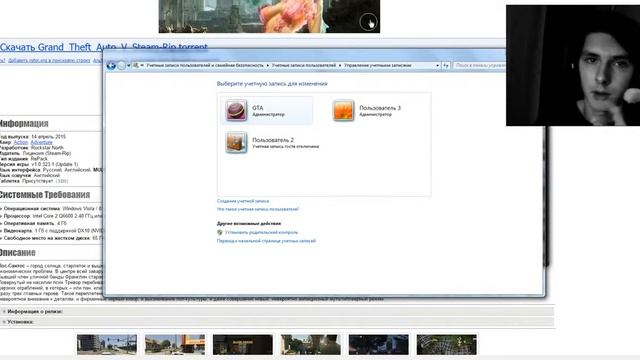Focus the control panel search field
Screen dimensions: 640x360
[479, 65]
